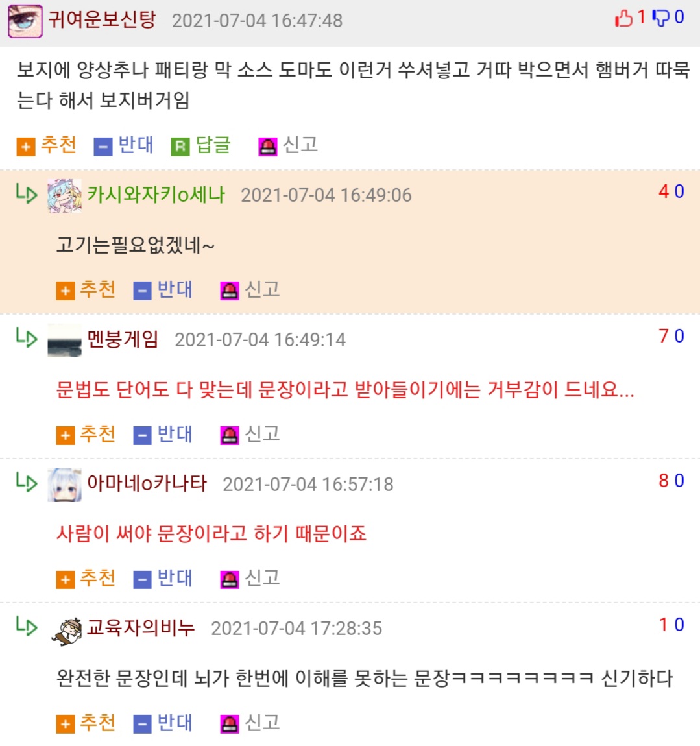The image size is (700, 746).
Task: Click green R 답글 reply icon
Action: point(180,147)
